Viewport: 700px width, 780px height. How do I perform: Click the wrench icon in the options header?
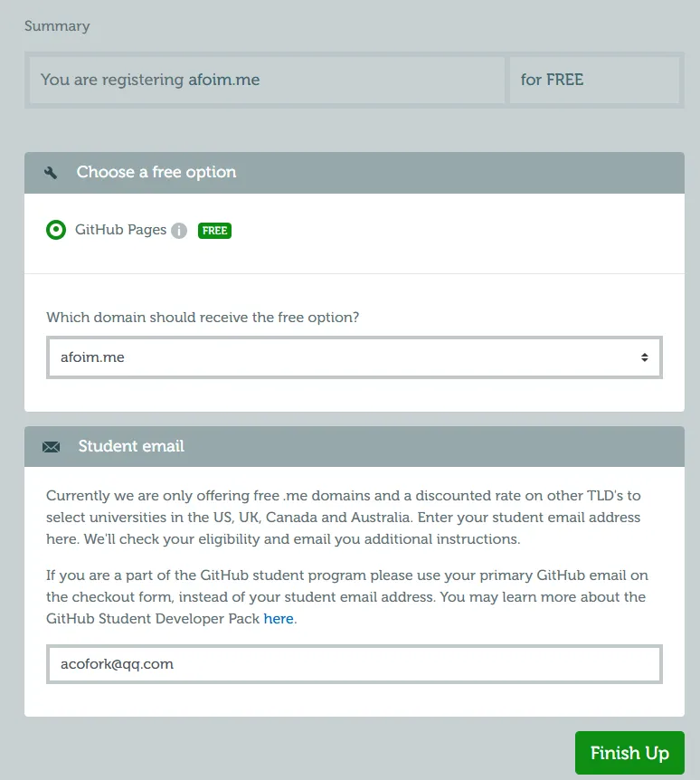(x=51, y=173)
